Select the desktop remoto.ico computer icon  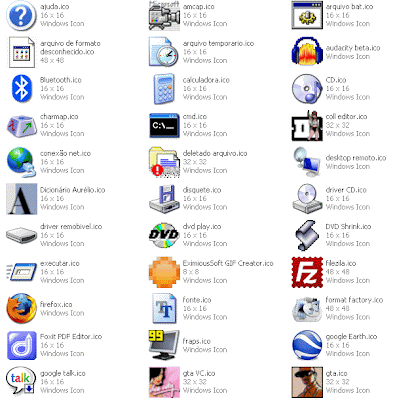[x=307, y=162]
